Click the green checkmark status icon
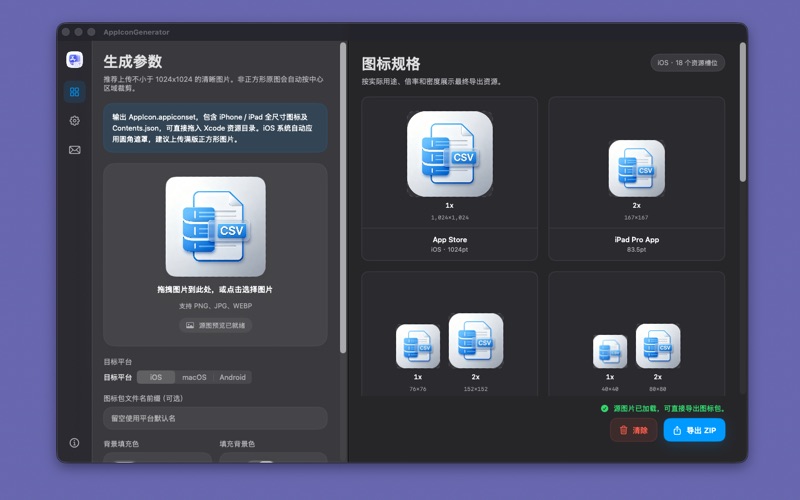Viewport: 800px width, 500px height. (x=604, y=408)
